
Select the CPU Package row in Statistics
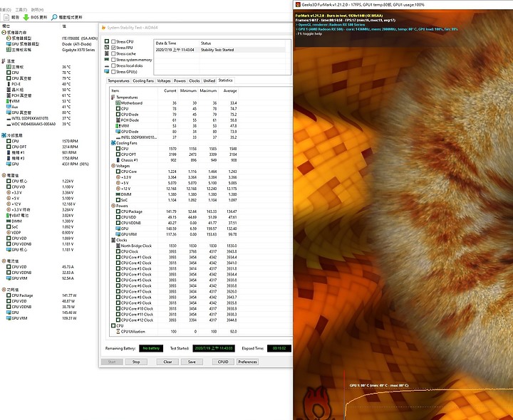pos(174,211)
